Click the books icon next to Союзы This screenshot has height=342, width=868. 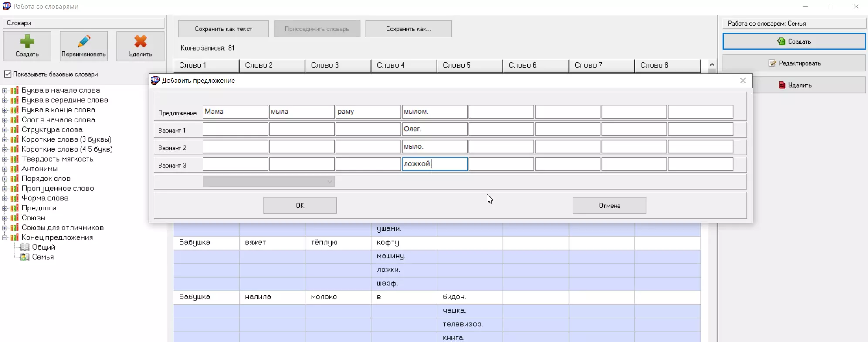click(x=15, y=218)
